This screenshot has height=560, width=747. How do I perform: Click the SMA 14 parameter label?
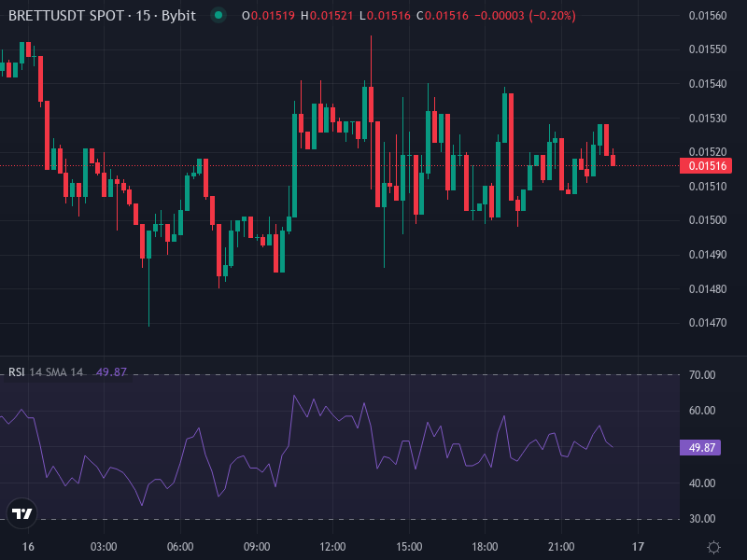(x=63, y=371)
